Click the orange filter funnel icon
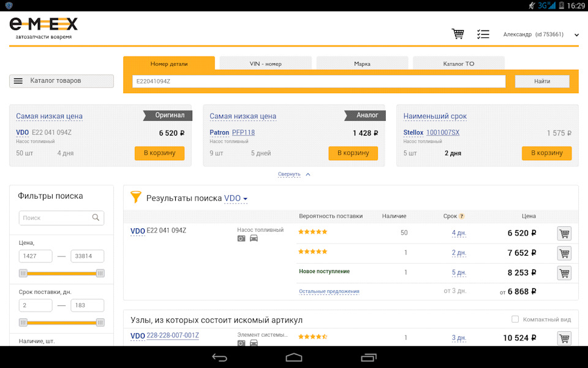The width and height of the screenshot is (588, 368). coord(135,197)
